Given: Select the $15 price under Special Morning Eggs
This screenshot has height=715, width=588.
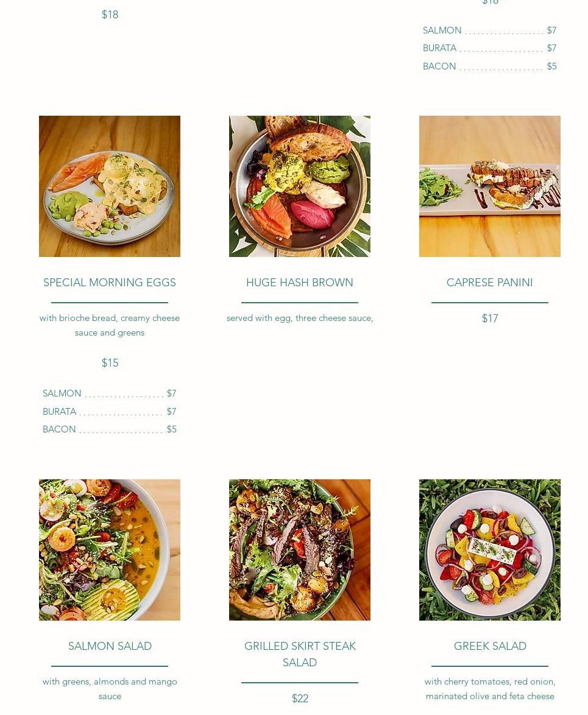Looking at the screenshot, I should click(110, 362).
